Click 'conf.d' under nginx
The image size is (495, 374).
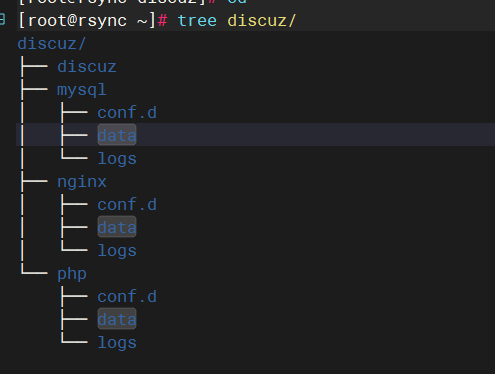[127, 205]
